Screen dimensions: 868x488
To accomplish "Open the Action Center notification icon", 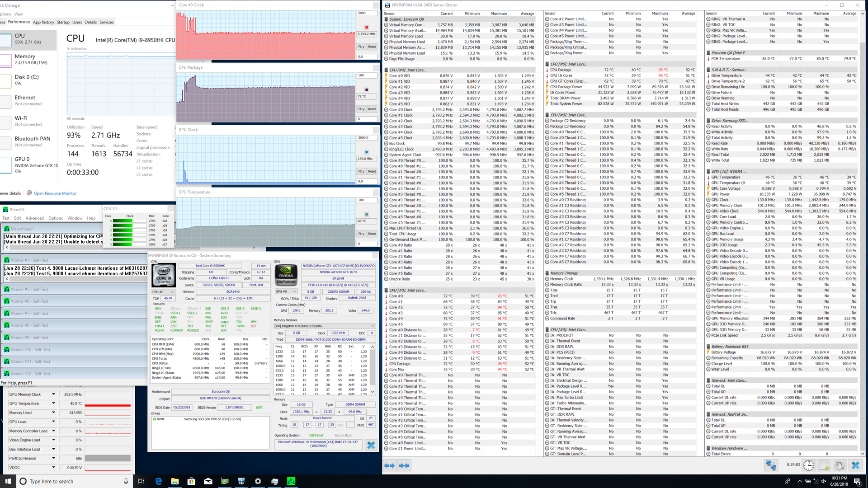I will (857, 481).
